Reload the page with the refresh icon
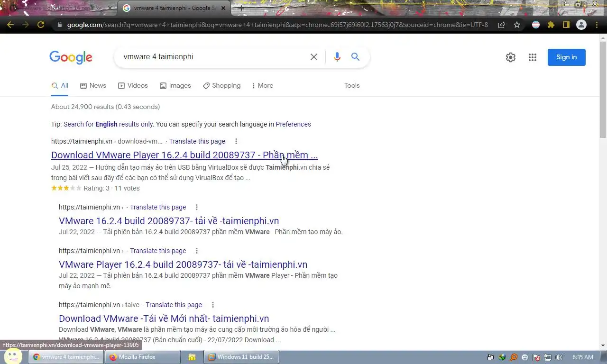Screen dimensions: 607x364 pos(41,25)
